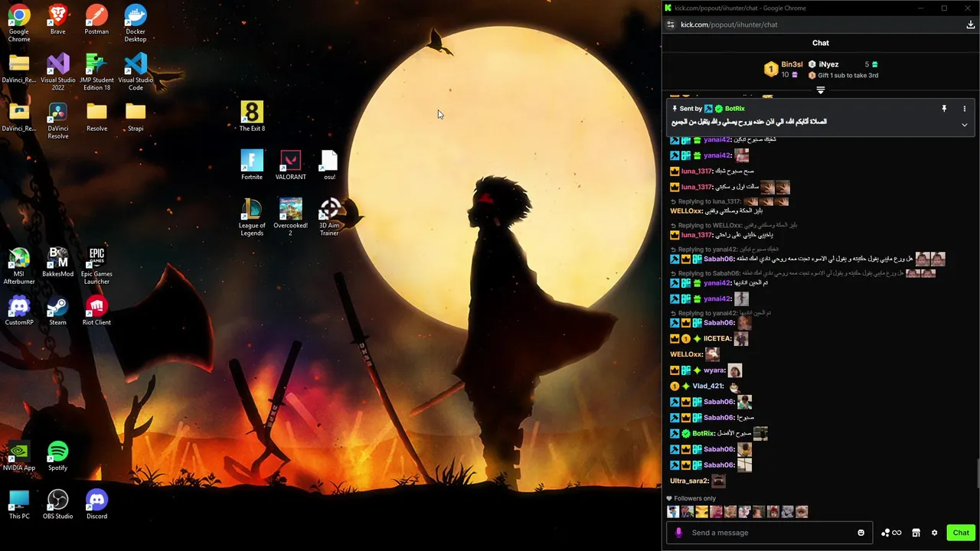Select OBS Studio desktop icon
This screenshot has width=980, height=551.
click(58, 504)
